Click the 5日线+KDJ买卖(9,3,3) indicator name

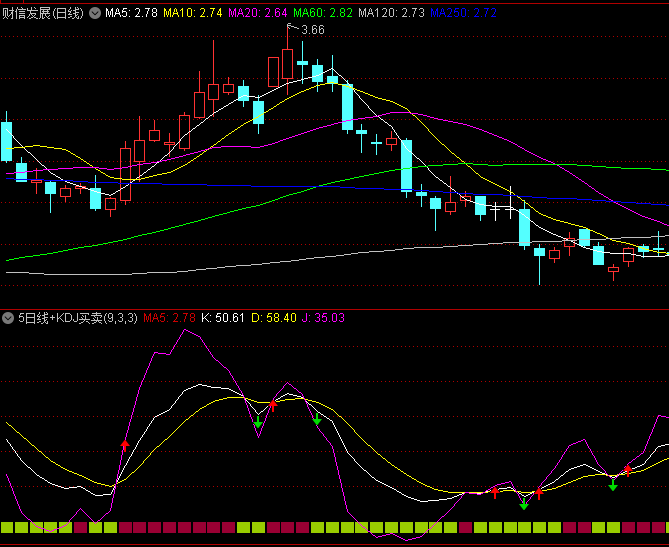[78, 318]
